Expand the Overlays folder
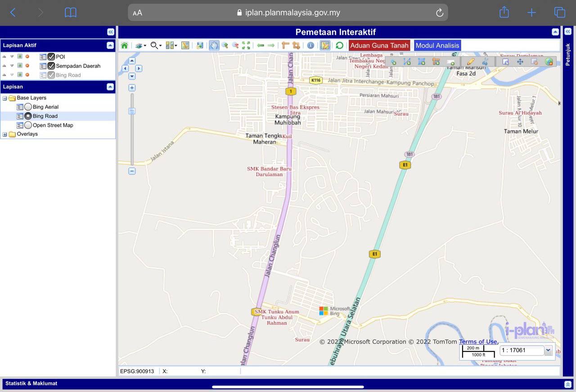Image resolution: width=576 pixels, height=392 pixels. point(5,134)
